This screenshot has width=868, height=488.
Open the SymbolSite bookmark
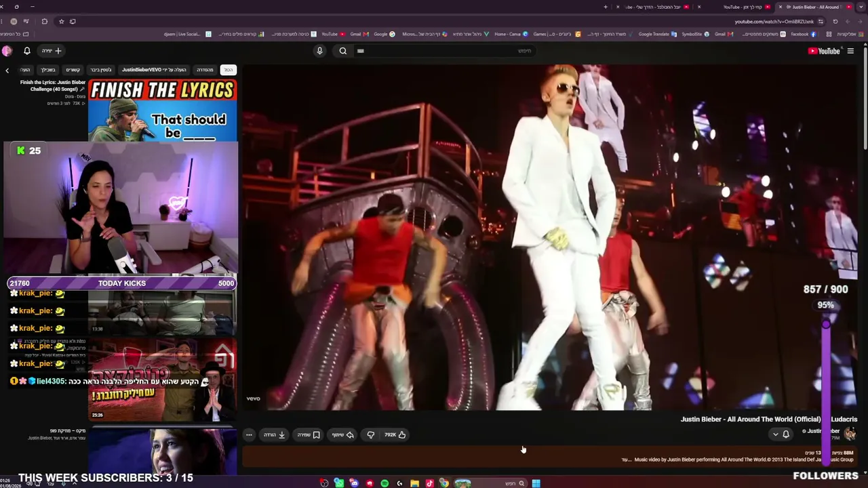coord(695,34)
